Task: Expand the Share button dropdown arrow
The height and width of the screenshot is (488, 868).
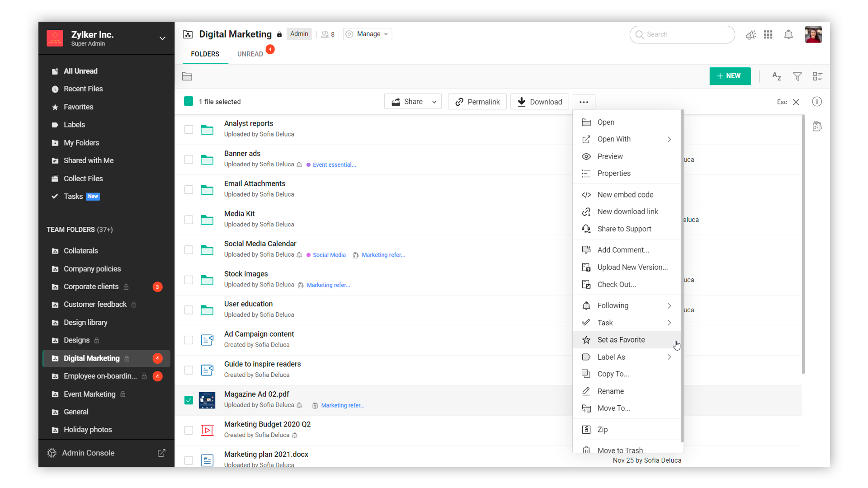Action: [x=434, y=102]
